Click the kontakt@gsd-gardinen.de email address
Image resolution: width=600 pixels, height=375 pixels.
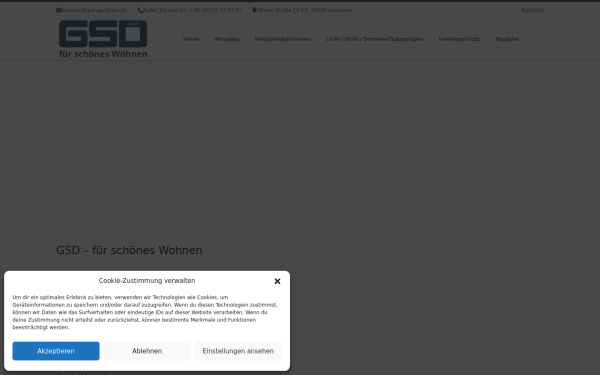pos(94,10)
